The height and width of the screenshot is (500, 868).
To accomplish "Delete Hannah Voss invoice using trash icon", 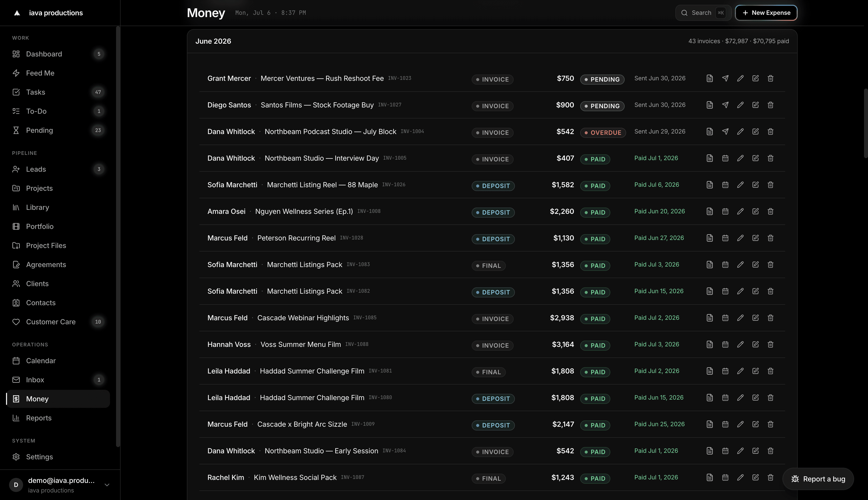I will click(x=770, y=344).
